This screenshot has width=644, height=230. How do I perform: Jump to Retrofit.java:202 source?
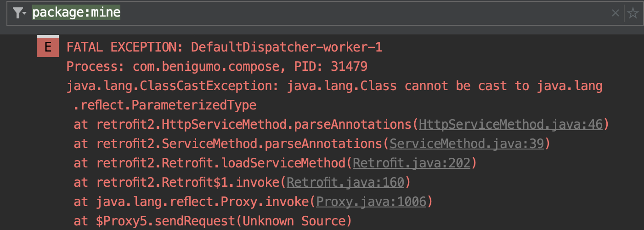pyautogui.click(x=412, y=163)
